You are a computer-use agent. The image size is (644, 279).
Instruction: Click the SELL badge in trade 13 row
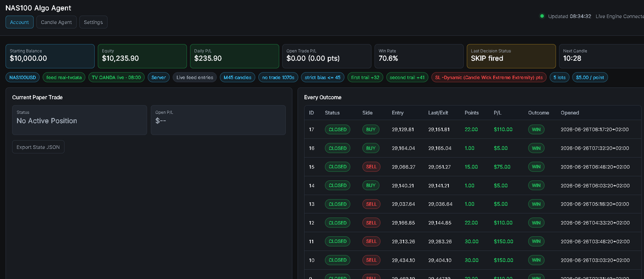point(371,204)
